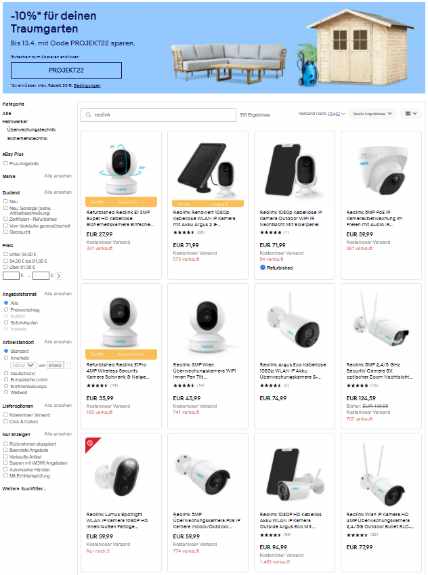Open the Beste Ergebnisse sort dropdown

372,114
